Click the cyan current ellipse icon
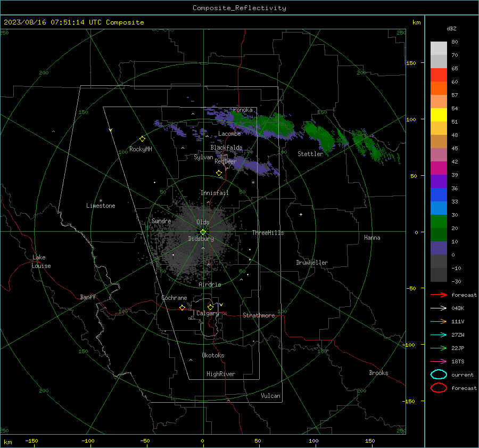 click(439, 374)
